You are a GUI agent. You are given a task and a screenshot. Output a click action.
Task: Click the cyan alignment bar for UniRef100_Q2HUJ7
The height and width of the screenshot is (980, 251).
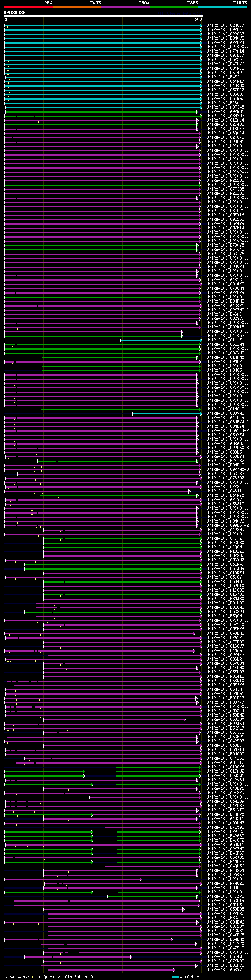(x=103, y=25)
